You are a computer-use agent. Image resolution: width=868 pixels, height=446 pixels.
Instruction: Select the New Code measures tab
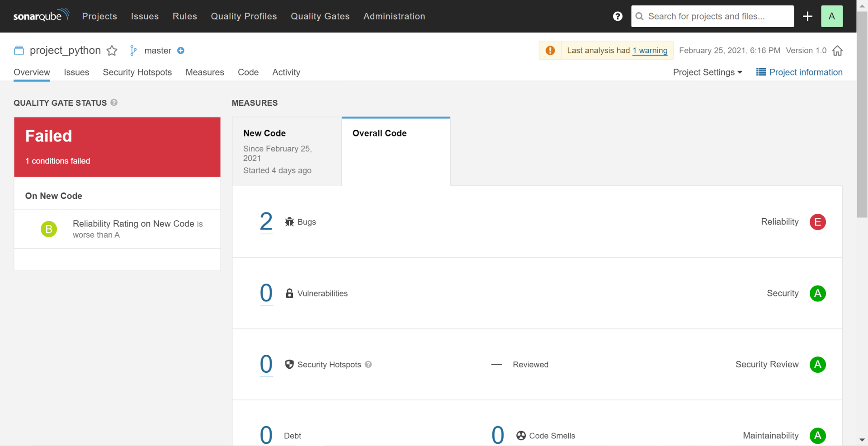tap(287, 151)
